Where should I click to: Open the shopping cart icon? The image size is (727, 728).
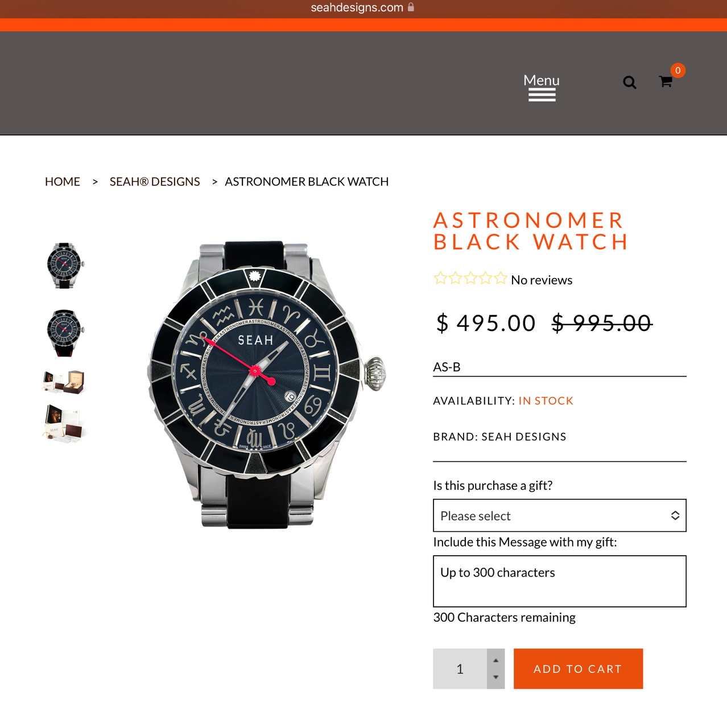point(666,81)
